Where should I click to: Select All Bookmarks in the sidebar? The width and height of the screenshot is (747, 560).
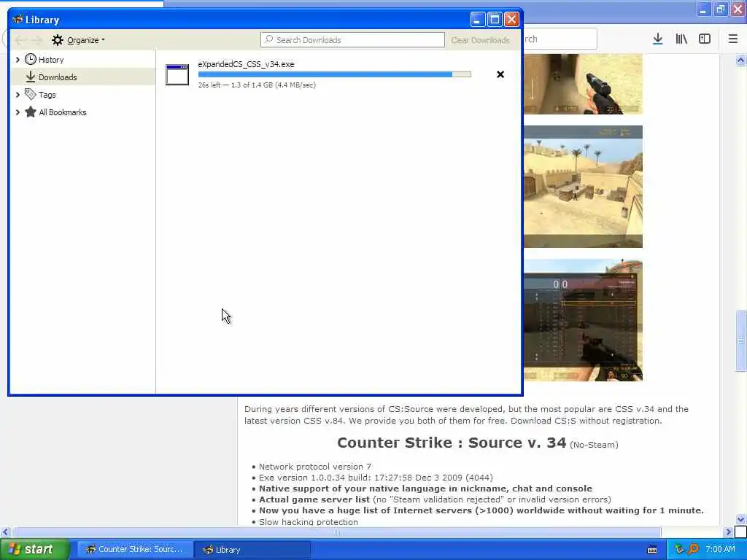point(63,112)
